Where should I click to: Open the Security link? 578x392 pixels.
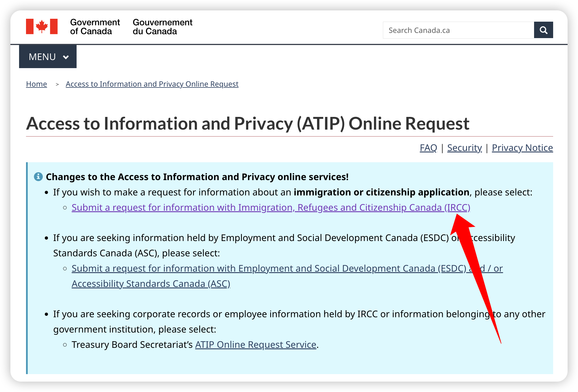click(464, 148)
